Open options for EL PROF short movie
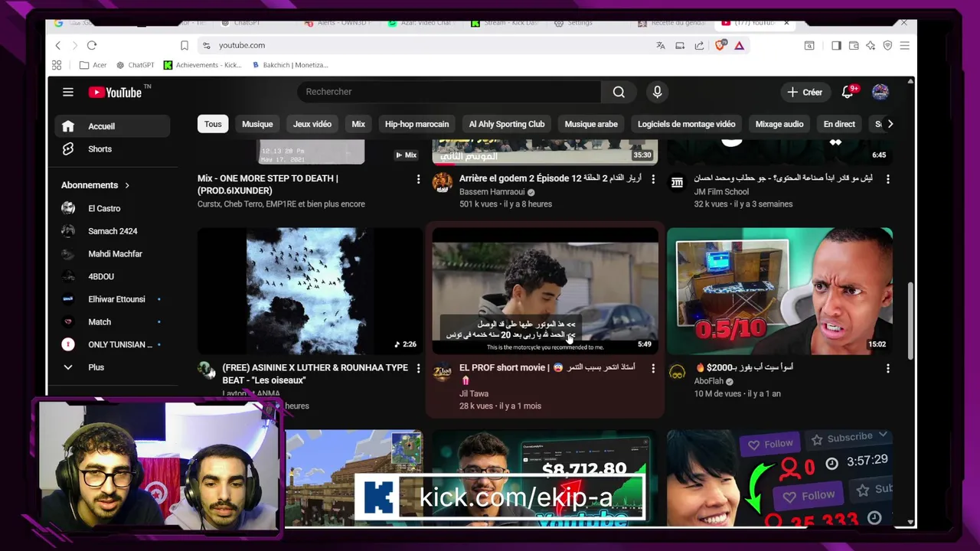The height and width of the screenshot is (551, 980). (653, 368)
